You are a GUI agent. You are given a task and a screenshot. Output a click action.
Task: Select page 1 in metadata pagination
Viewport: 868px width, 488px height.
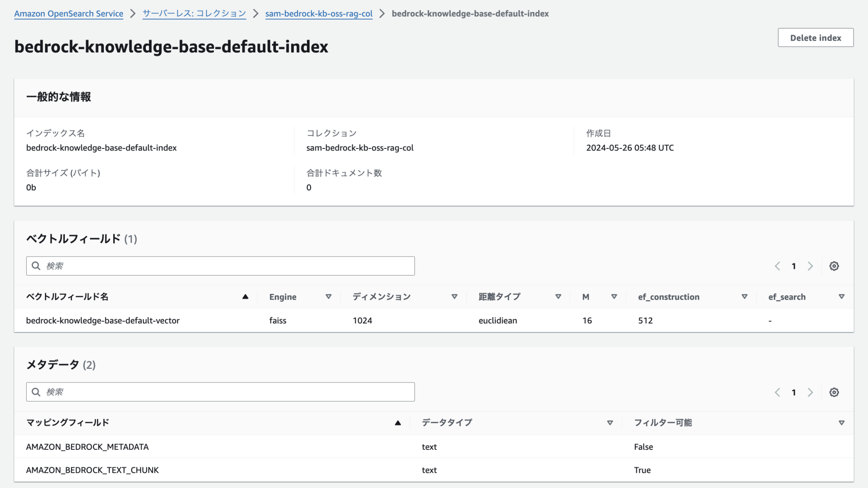pyautogui.click(x=794, y=392)
